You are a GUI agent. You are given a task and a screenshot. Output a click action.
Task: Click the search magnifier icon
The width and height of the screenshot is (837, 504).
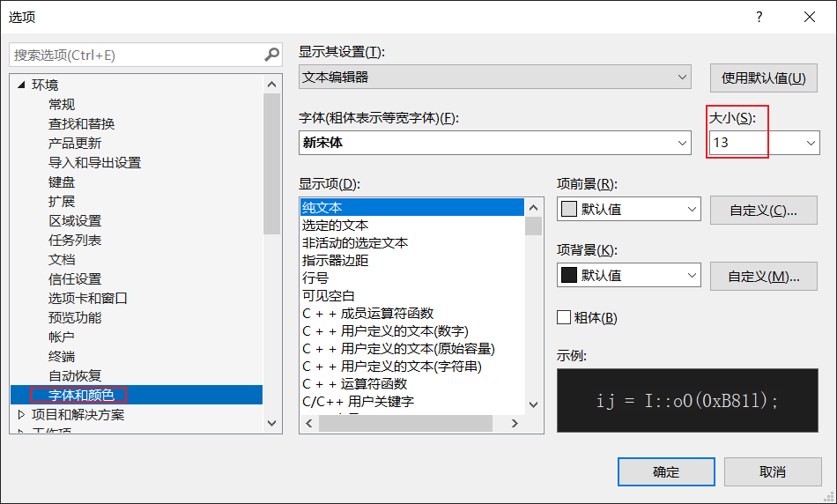click(x=271, y=55)
